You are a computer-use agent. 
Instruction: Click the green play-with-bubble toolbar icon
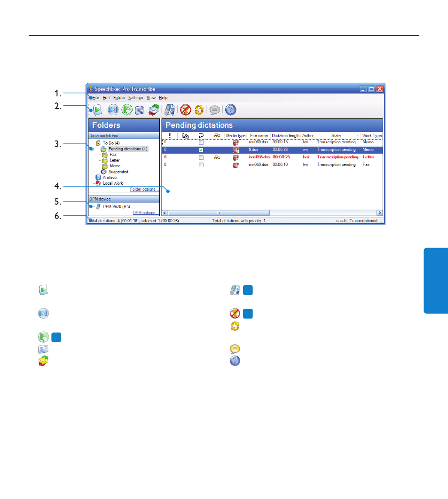point(127,110)
